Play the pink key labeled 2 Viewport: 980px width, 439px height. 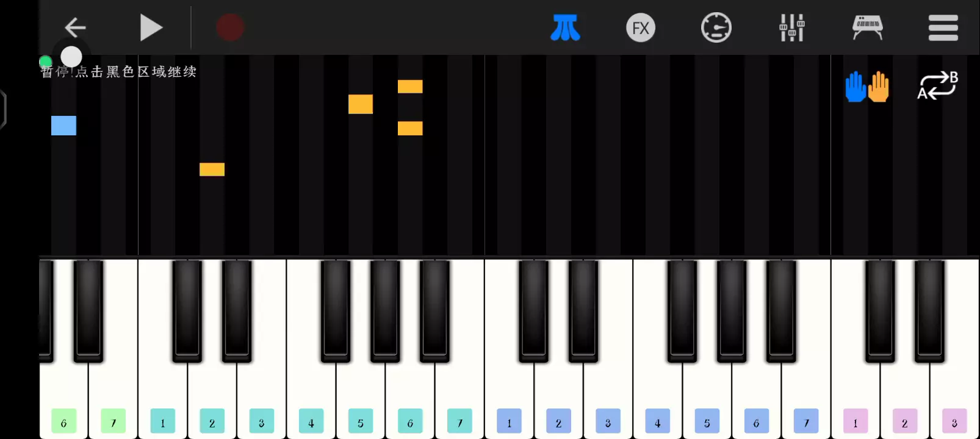coord(905,421)
